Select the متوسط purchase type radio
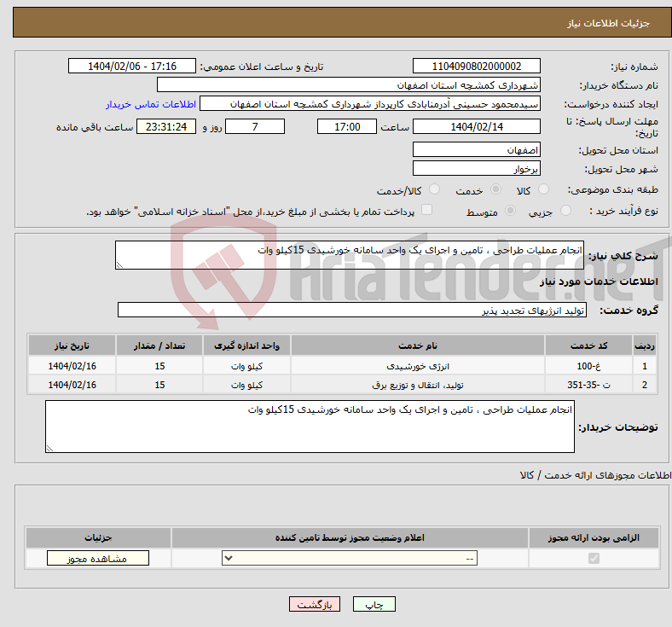 pyautogui.click(x=511, y=211)
